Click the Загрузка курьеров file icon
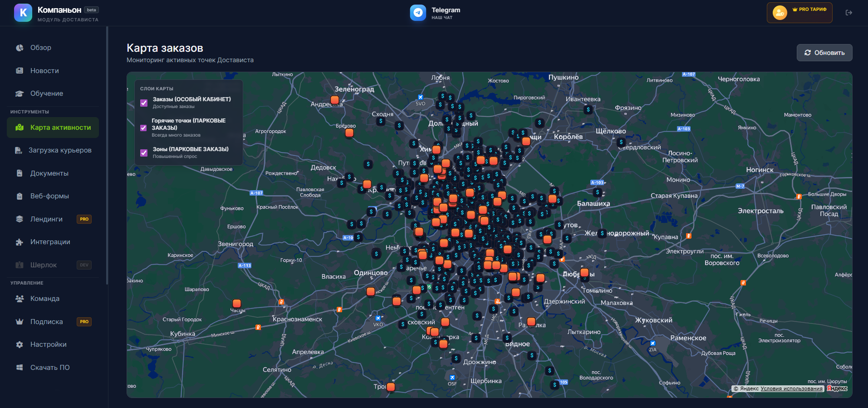 (x=19, y=150)
